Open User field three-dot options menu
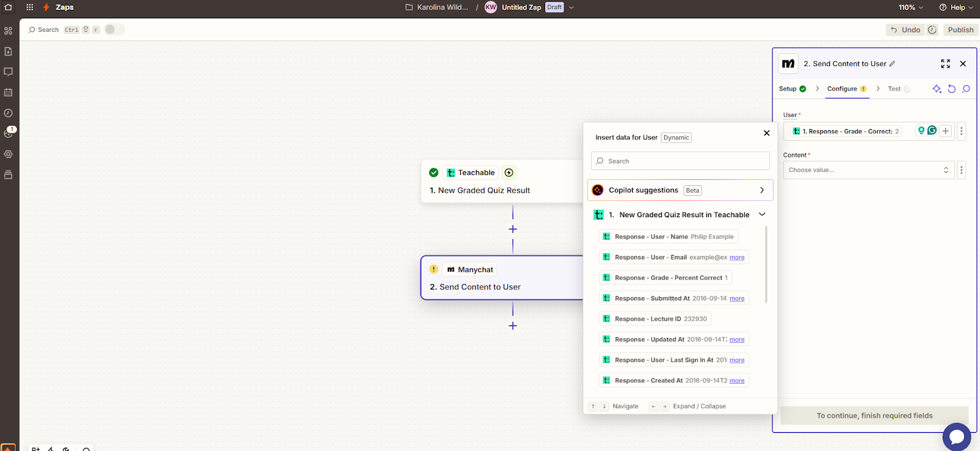The image size is (980, 451). point(961,131)
